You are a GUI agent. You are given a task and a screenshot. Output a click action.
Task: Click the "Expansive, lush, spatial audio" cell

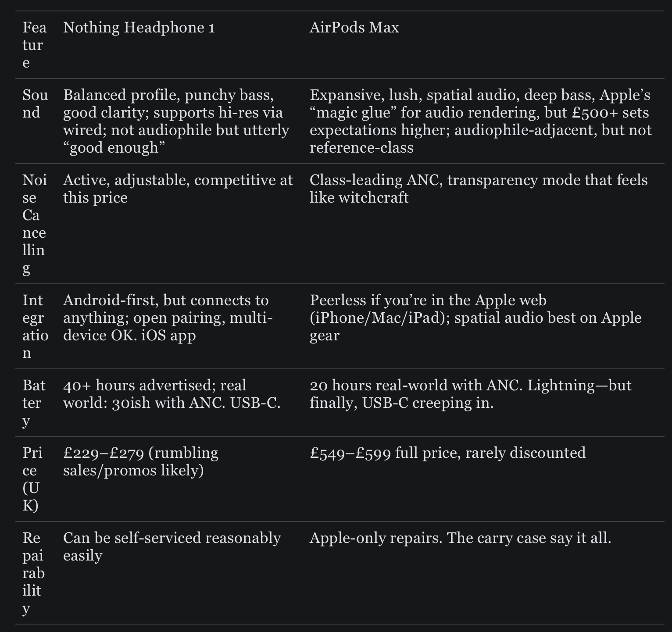(x=480, y=121)
